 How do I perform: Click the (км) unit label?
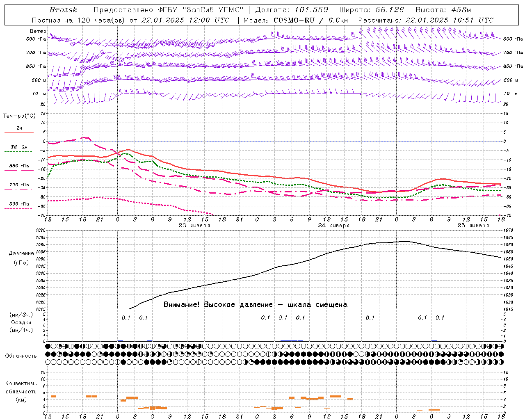pos(21,399)
